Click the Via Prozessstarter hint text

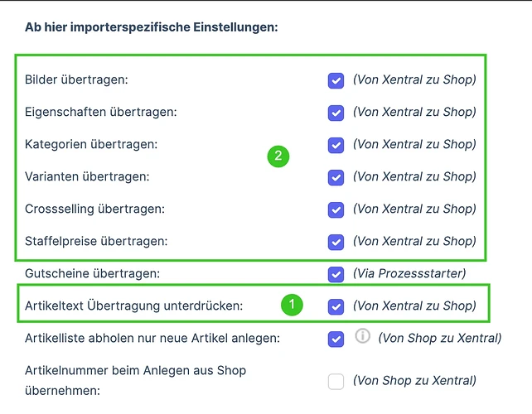click(409, 273)
